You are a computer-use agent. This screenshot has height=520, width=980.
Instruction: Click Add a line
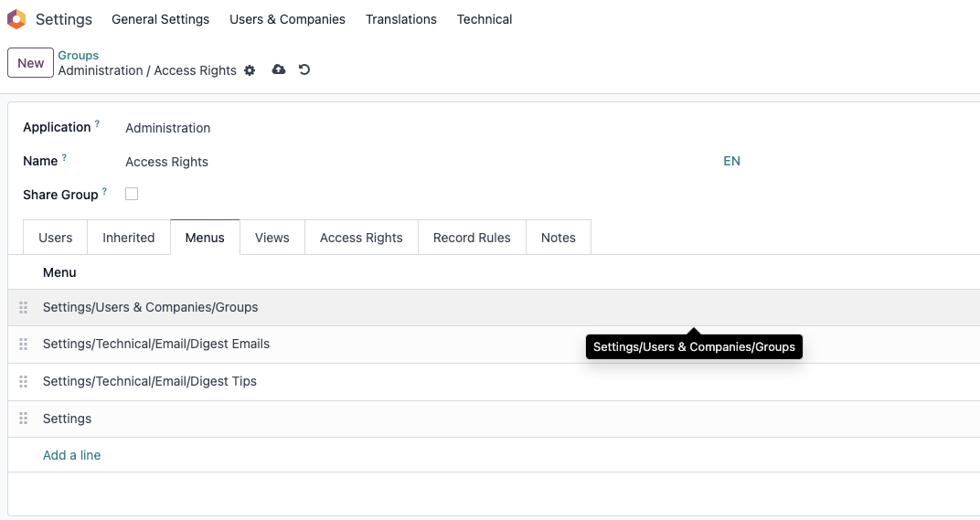72,455
